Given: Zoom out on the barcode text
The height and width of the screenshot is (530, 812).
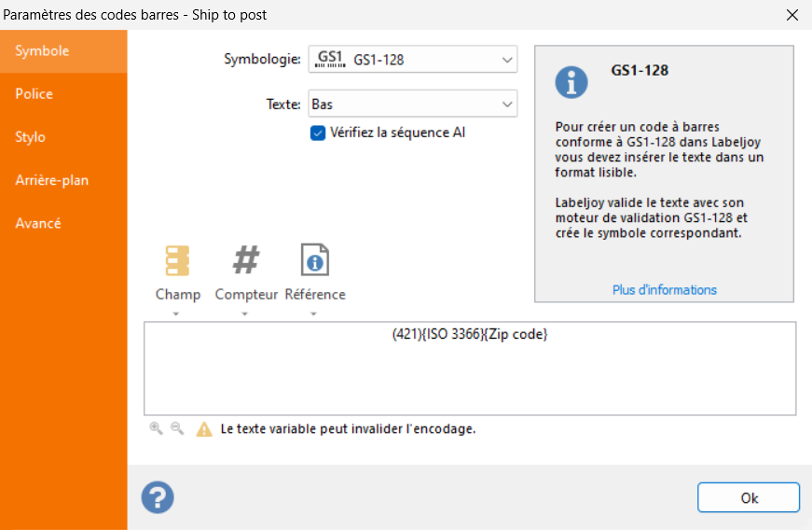Looking at the screenshot, I should pyautogui.click(x=177, y=428).
